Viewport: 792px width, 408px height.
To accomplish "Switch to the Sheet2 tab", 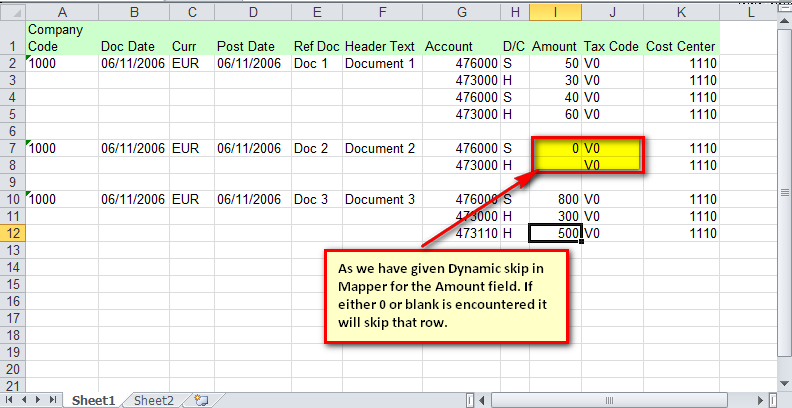I will [153, 400].
